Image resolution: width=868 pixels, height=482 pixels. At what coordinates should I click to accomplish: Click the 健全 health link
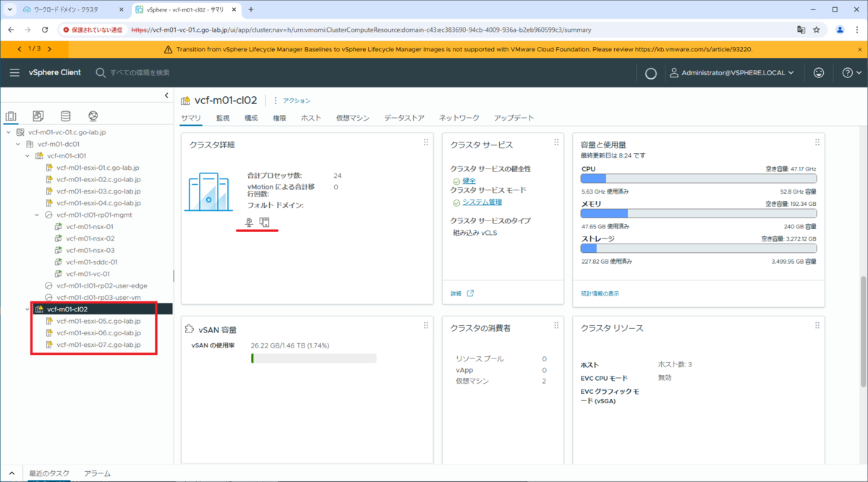[x=469, y=181]
